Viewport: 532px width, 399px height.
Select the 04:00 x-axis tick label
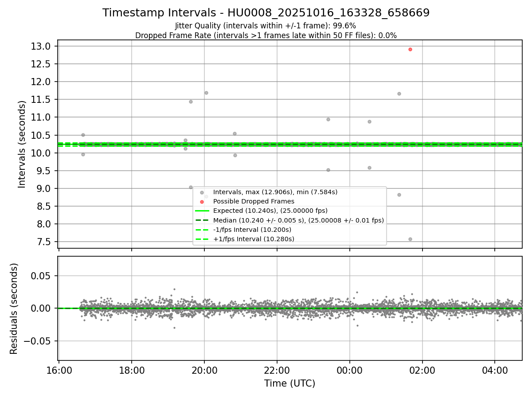495,370
